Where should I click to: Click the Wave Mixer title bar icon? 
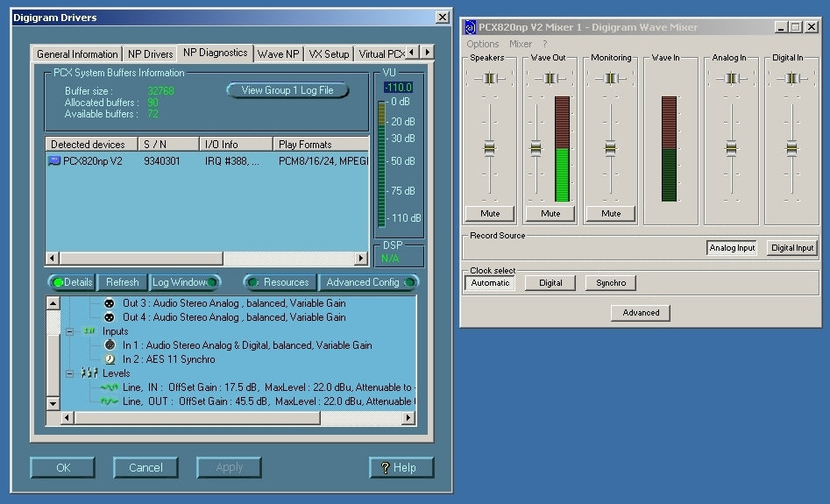pyautogui.click(x=470, y=27)
